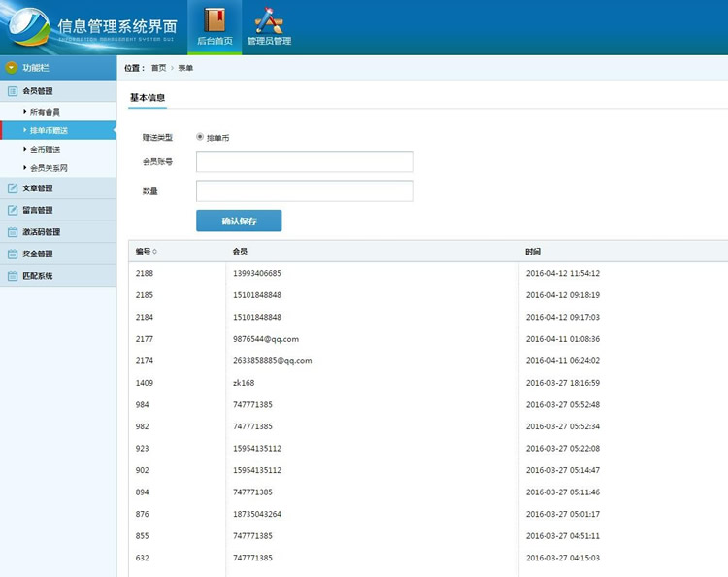Select the 排单币 radio button
The image size is (728, 577).
pos(200,137)
